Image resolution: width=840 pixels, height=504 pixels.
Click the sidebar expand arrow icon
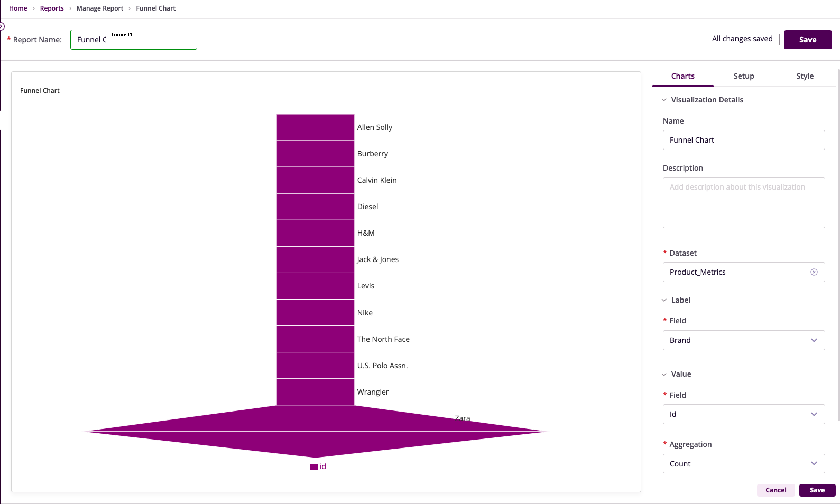(x=2, y=26)
